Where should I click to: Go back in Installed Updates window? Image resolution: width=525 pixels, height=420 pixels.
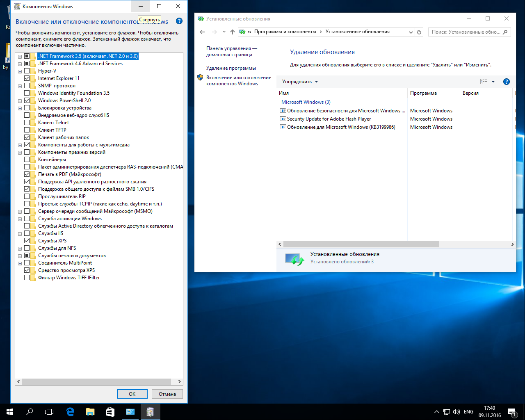pyautogui.click(x=202, y=32)
